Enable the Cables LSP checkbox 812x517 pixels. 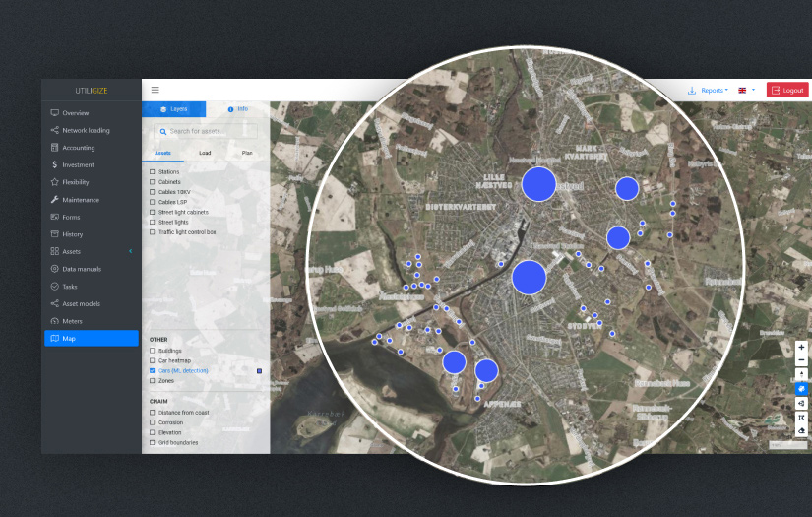click(153, 202)
